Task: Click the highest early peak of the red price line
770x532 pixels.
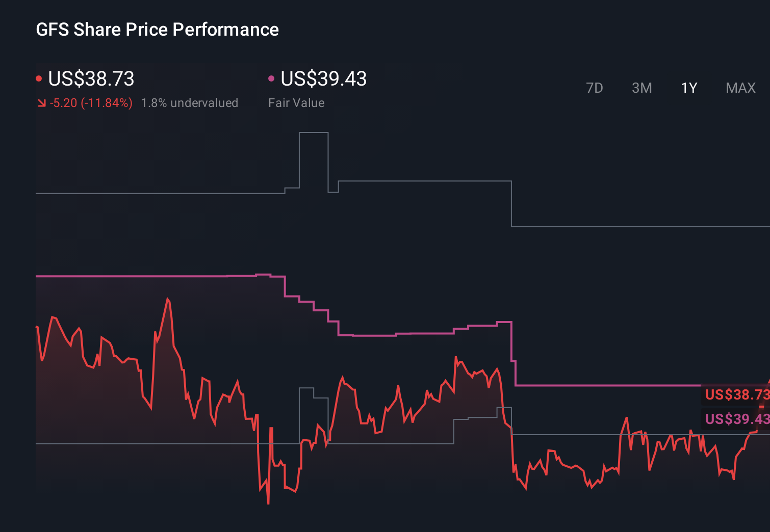Action: pos(168,300)
